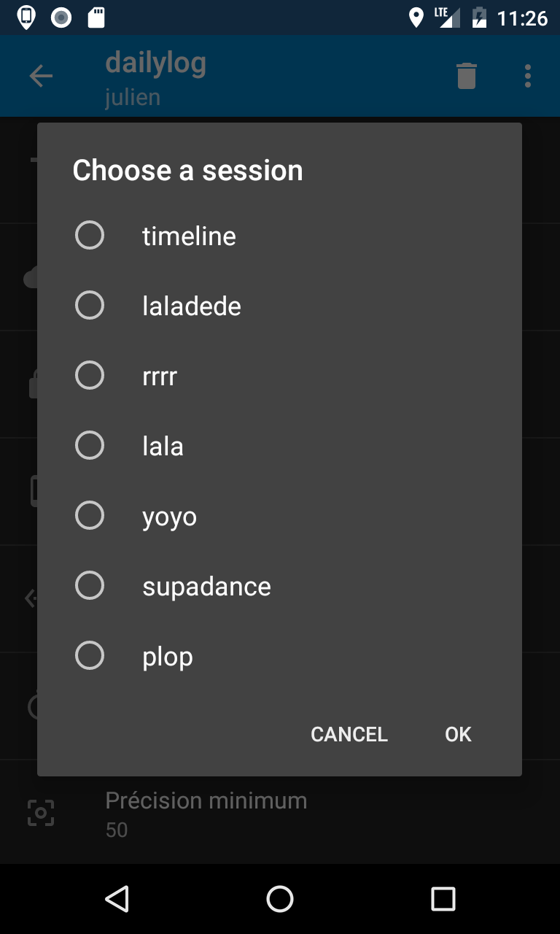Tap the location pin status icon
Image resolution: width=560 pixels, height=934 pixels.
[x=416, y=18]
